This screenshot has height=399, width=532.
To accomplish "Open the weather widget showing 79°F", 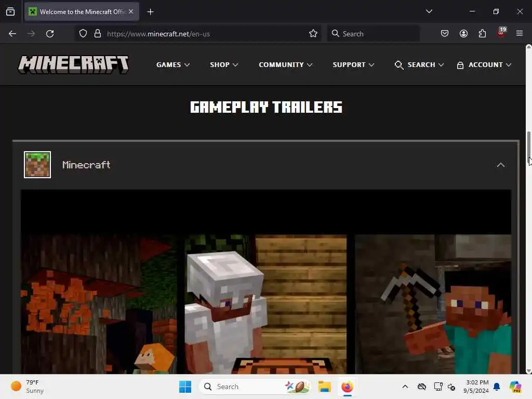I will 27,387.
